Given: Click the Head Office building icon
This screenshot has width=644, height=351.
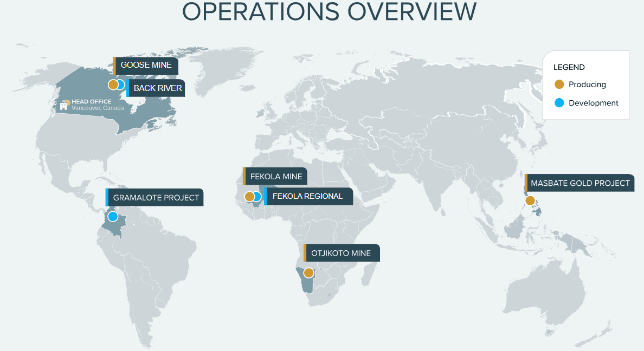Looking at the screenshot, I should pos(64,105).
